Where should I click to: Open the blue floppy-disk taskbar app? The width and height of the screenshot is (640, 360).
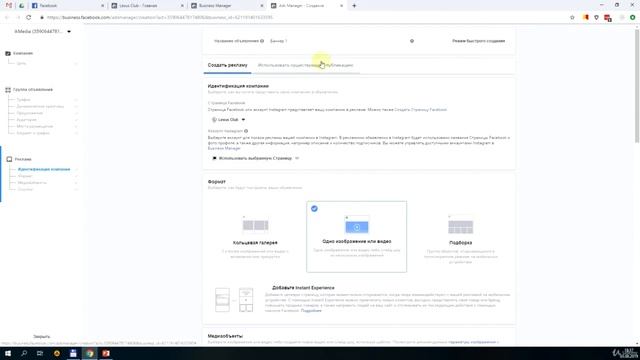pos(73,353)
